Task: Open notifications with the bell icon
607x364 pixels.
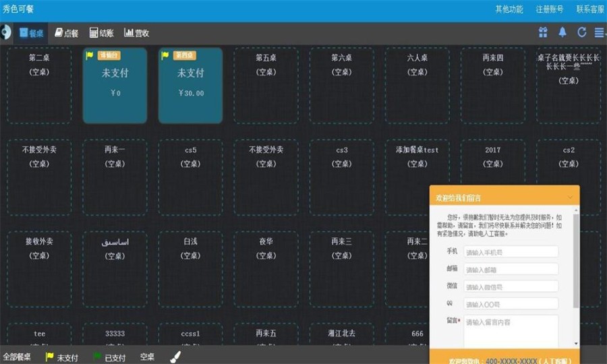Action: pos(562,32)
